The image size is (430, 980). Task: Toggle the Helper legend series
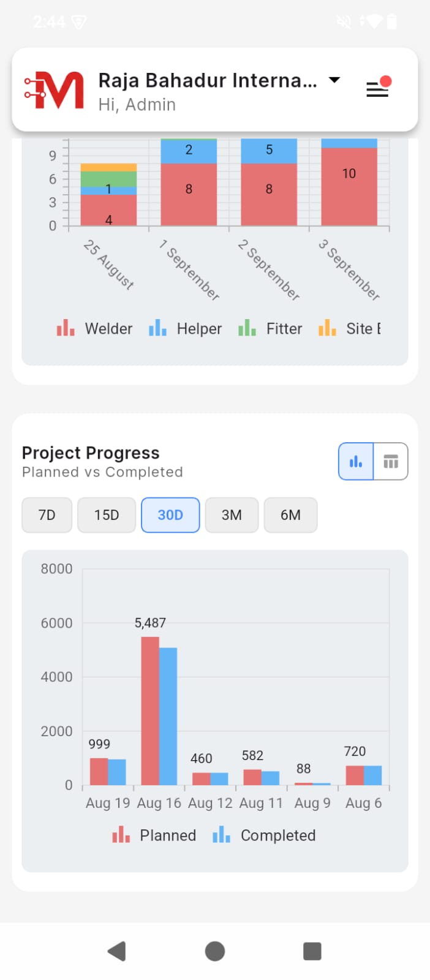186,329
